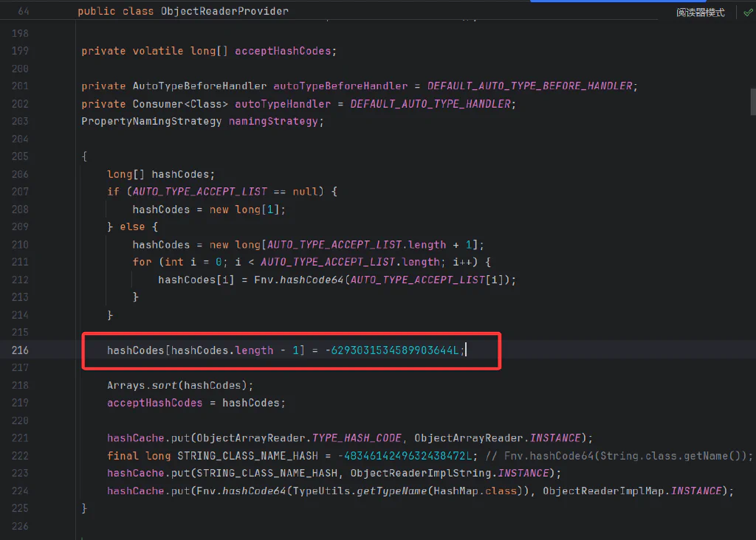This screenshot has height=540, width=756.
Task: Click line number 64 in sticky header
Action: pyautogui.click(x=24, y=11)
